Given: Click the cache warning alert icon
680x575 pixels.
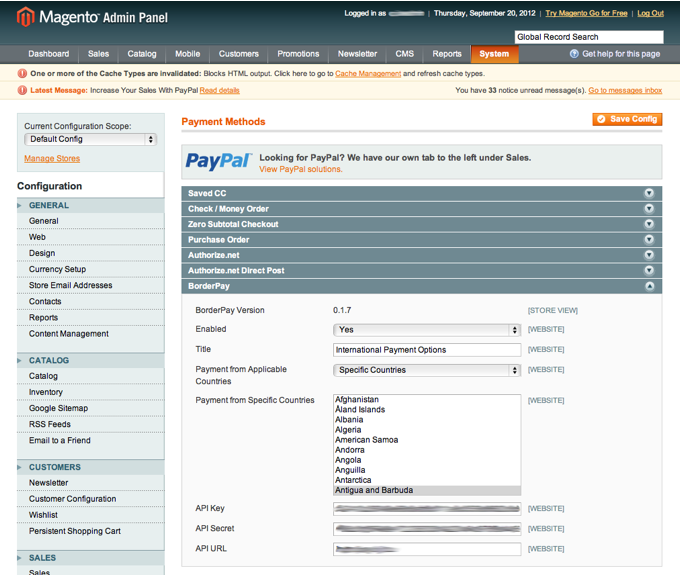Looking at the screenshot, I should (22, 73).
